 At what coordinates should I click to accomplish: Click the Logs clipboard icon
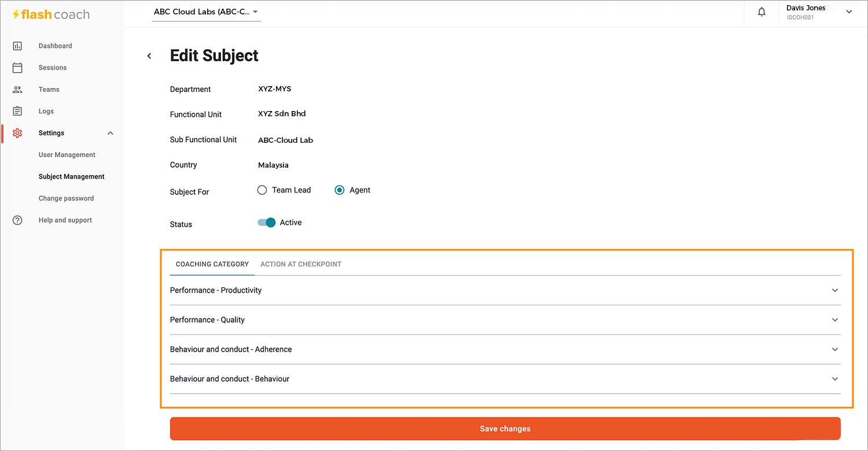click(x=17, y=111)
